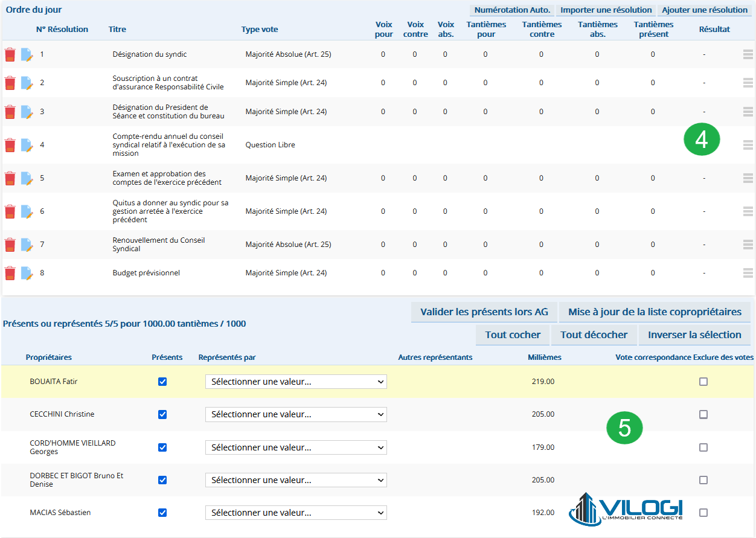Viewport: 756px width, 538px height.
Task: Open editor for resolution 3
Action: tap(27, 112)
